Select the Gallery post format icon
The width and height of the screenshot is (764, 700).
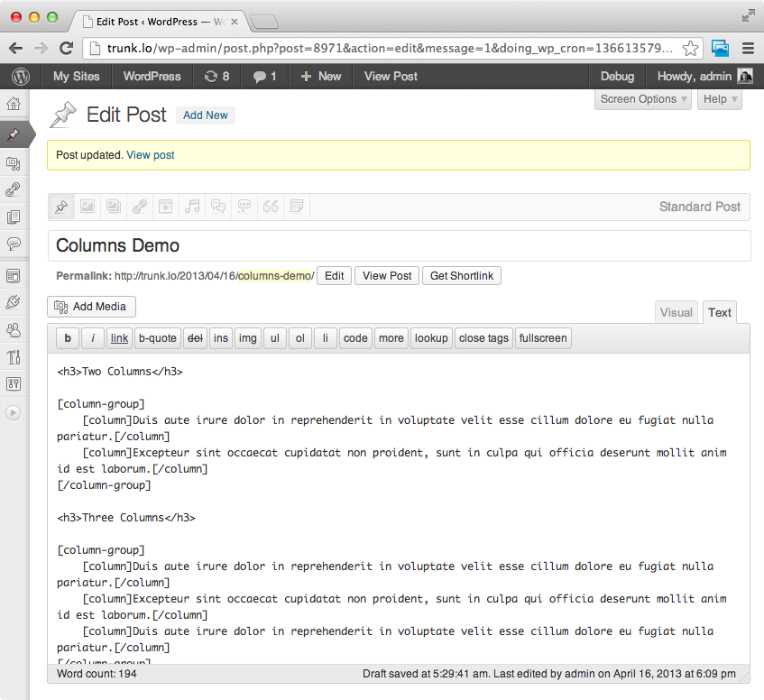[114, 207]
